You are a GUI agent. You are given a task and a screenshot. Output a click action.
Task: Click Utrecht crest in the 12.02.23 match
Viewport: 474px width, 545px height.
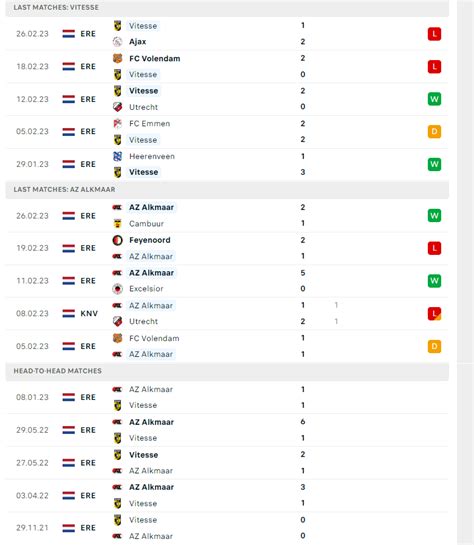click(x=117, y=107)
